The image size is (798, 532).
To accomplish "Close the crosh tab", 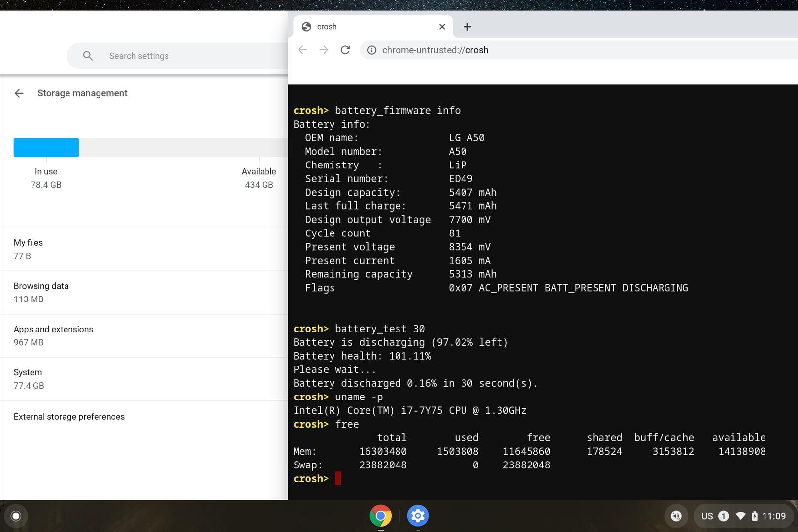I will click(442, 27).
